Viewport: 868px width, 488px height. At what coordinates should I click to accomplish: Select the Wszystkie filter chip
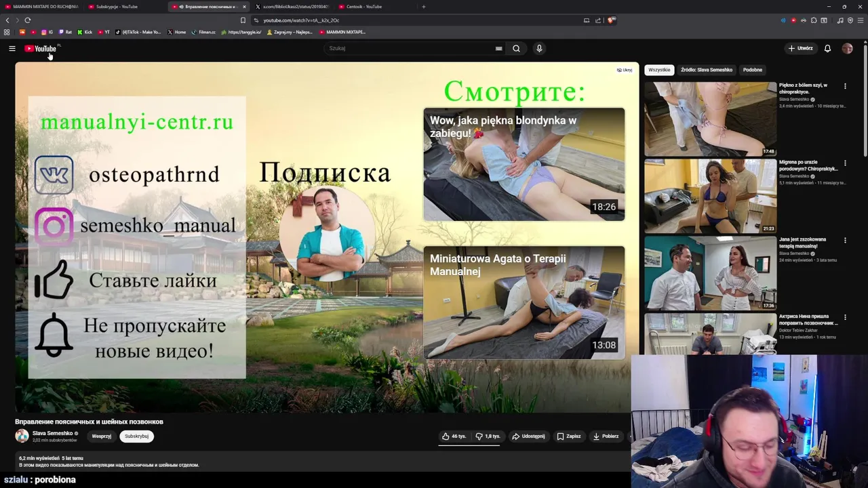click(659, 70)
